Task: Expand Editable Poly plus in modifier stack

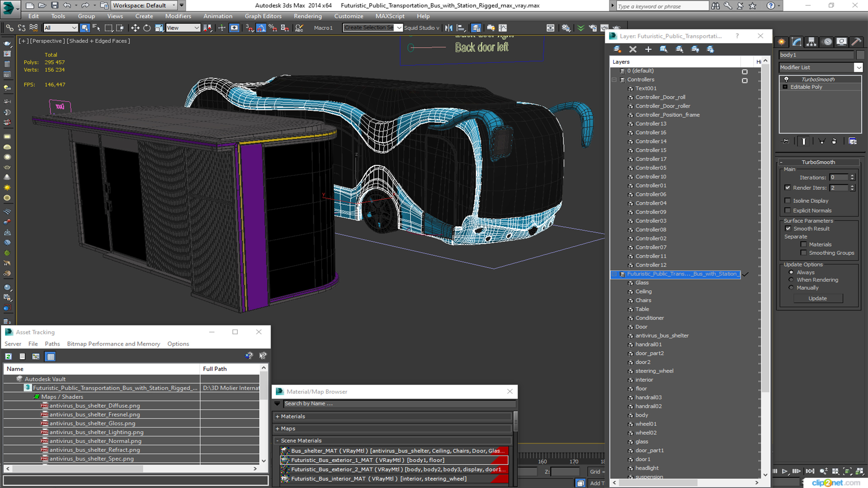Action: click(785, 87)
